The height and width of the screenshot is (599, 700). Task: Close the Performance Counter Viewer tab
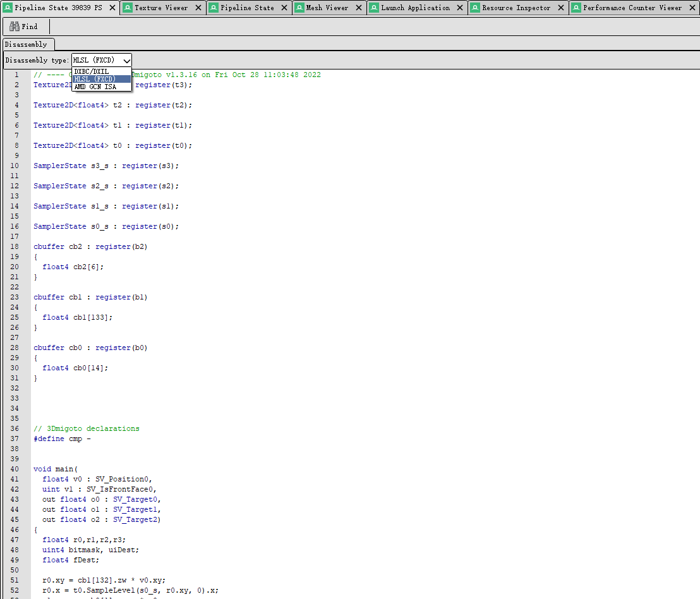(x=692, y=8)
